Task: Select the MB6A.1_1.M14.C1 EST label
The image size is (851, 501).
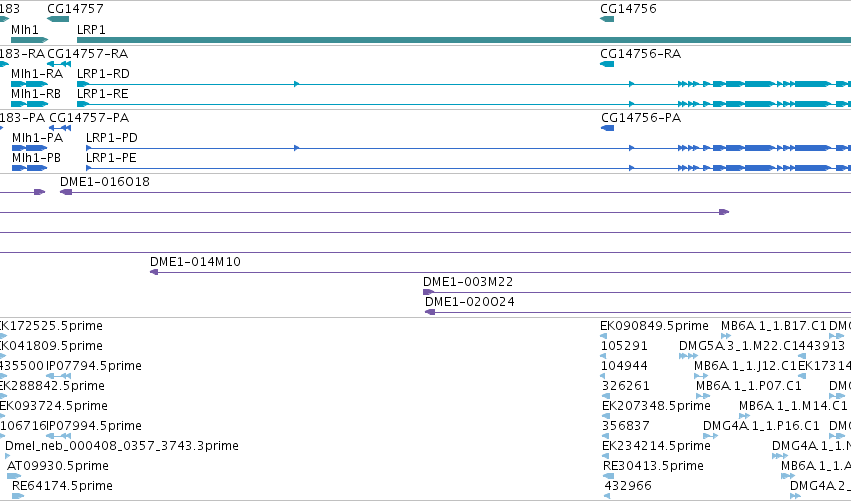Action: 793,406
